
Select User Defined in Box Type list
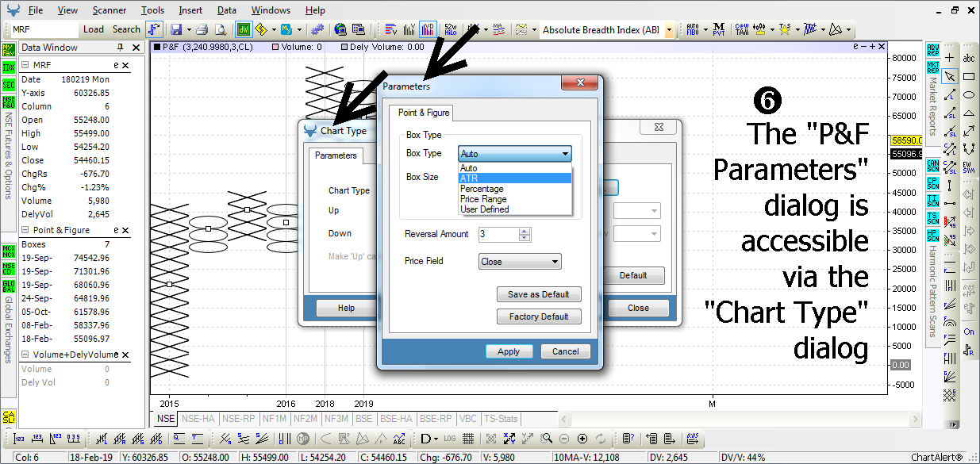click(x=515, y=209)
